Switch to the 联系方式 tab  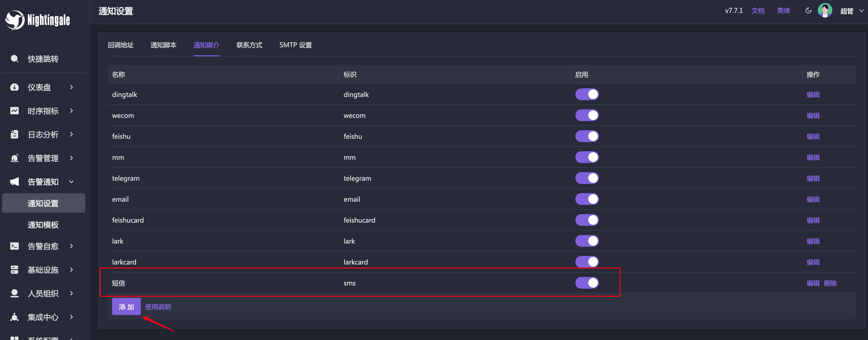[x=249, y=45]
